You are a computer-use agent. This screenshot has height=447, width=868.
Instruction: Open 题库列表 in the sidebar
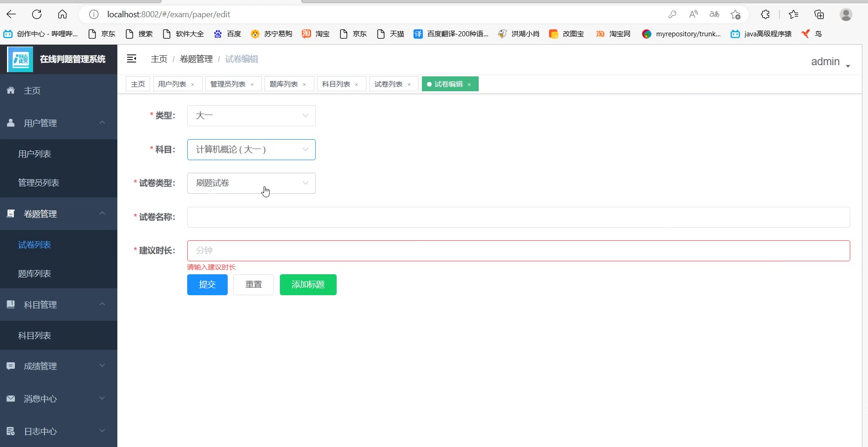(59, 274)
